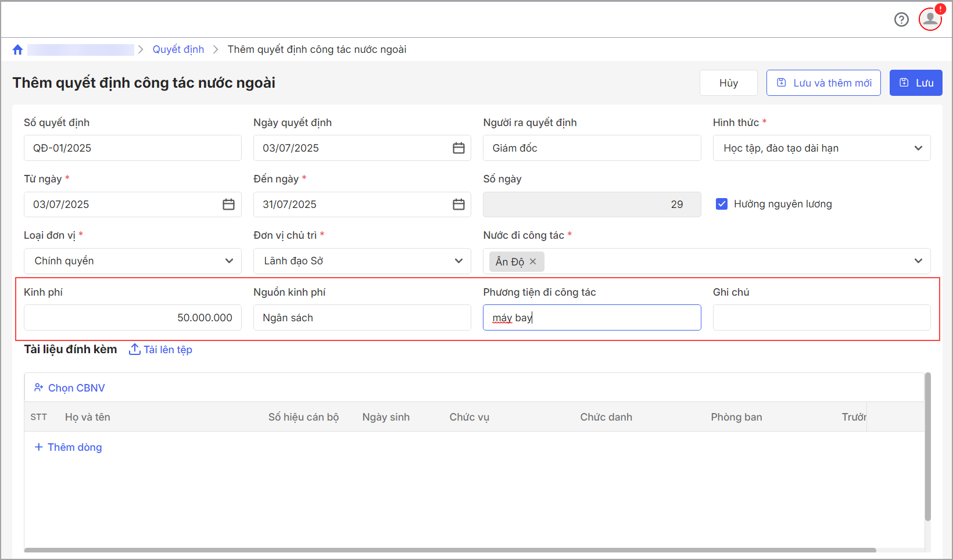Remove the Ấn Độ country tag
Viewport: 953px width, 560px height.
pyautogui.click(x=533, y=261)
